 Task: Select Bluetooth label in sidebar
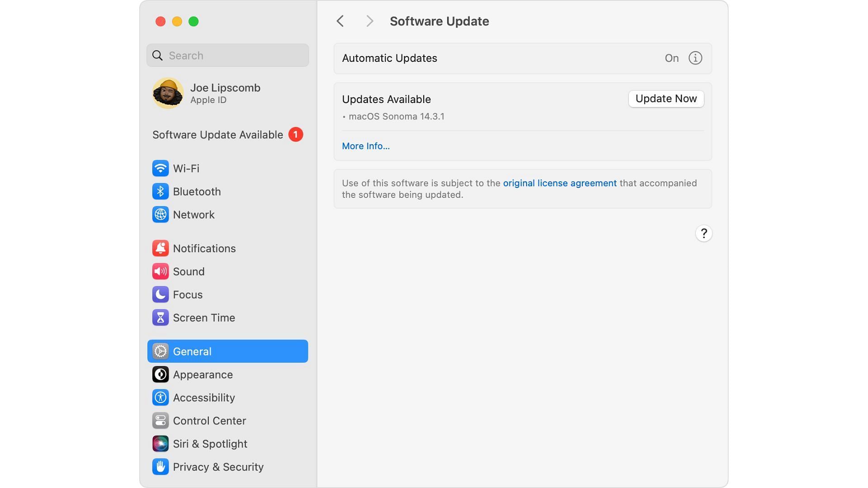coord(197,192)
